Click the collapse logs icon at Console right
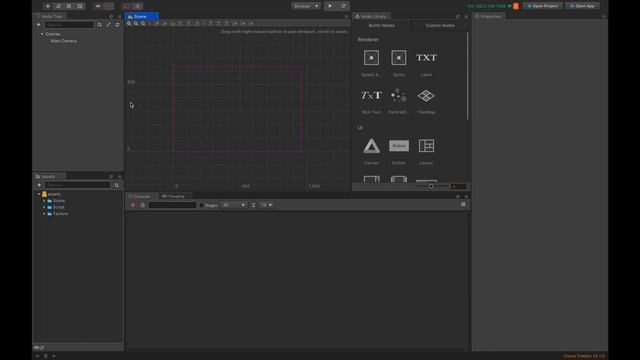The width and height of the screenshot is (640, 360). (463, 204)
